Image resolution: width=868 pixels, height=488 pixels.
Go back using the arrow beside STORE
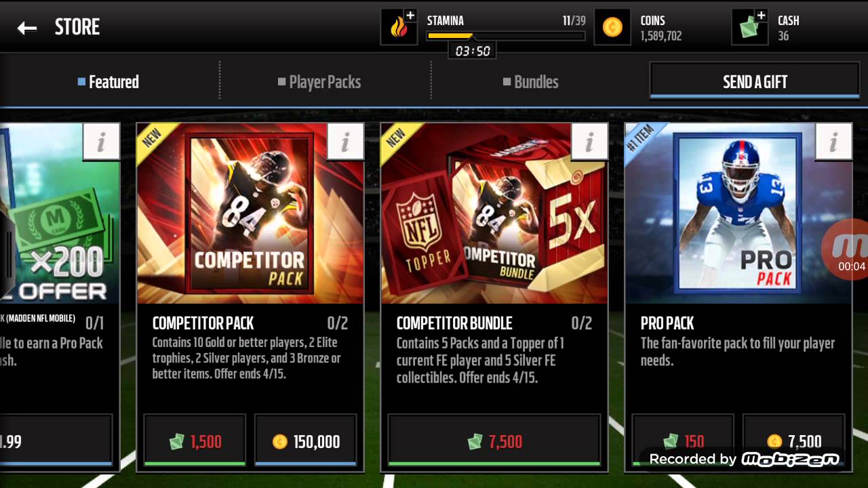tap(26, 28)
